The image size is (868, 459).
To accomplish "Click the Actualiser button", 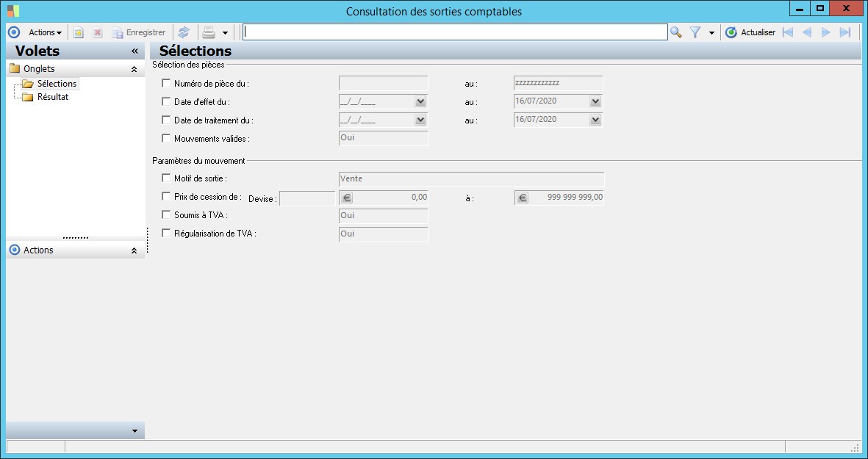I will click(x=750, y=32).
